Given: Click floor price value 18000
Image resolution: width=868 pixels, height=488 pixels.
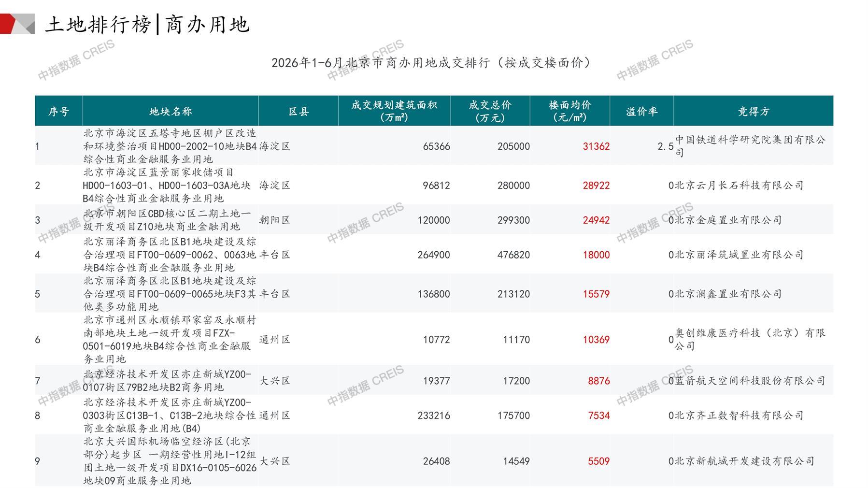Looking at the screenshot, I should point(596,255).
